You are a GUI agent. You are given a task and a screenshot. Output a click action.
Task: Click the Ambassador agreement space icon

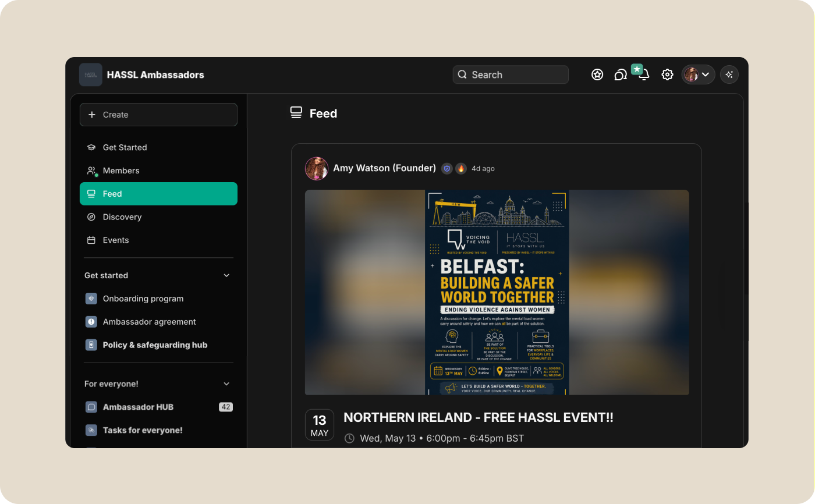pos(91,322)
